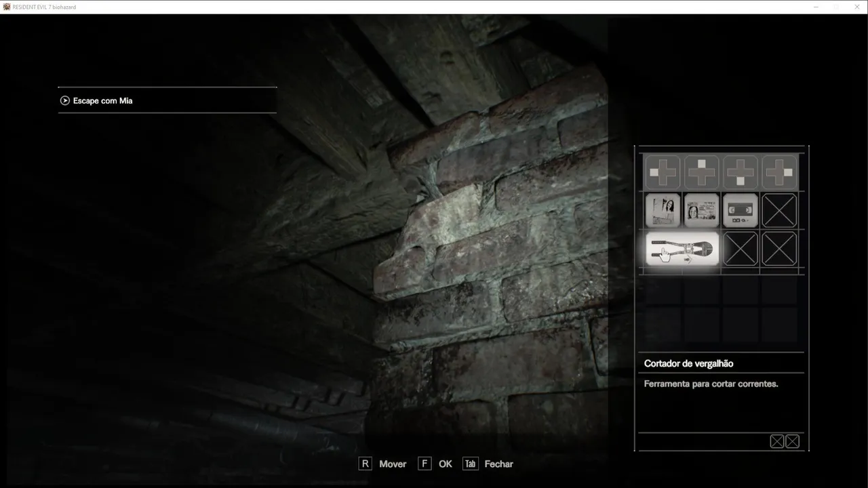
Task: Click the R key Mover prompt
Action: 382,464
